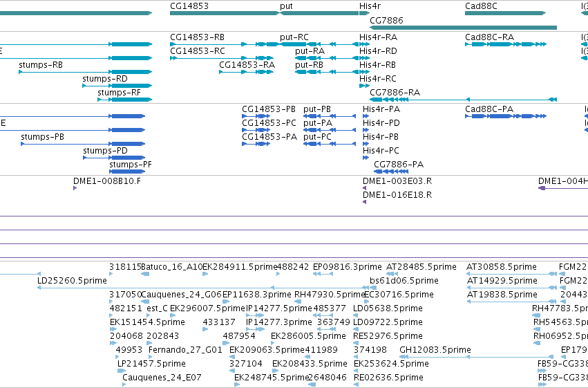Click stumps-PF protein label
588x388 pixels.
click(131, 165)
